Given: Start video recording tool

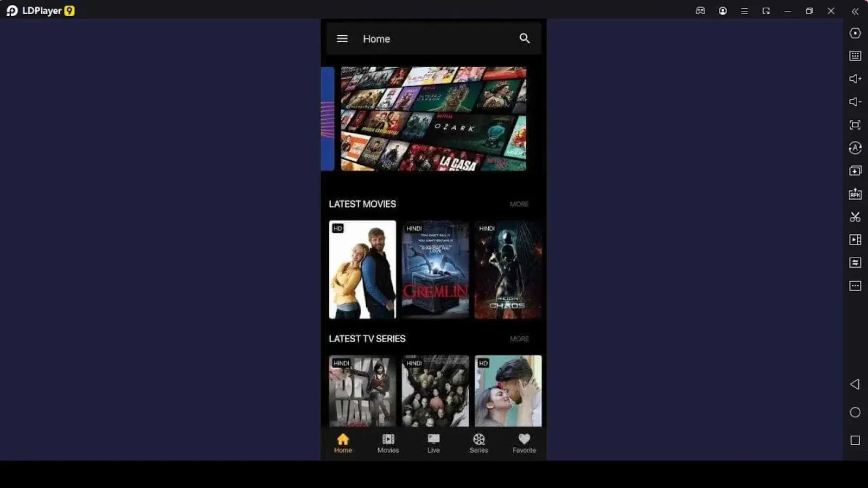Looking at the screenshot, I should pyautogui.click(x=855, y=240).
